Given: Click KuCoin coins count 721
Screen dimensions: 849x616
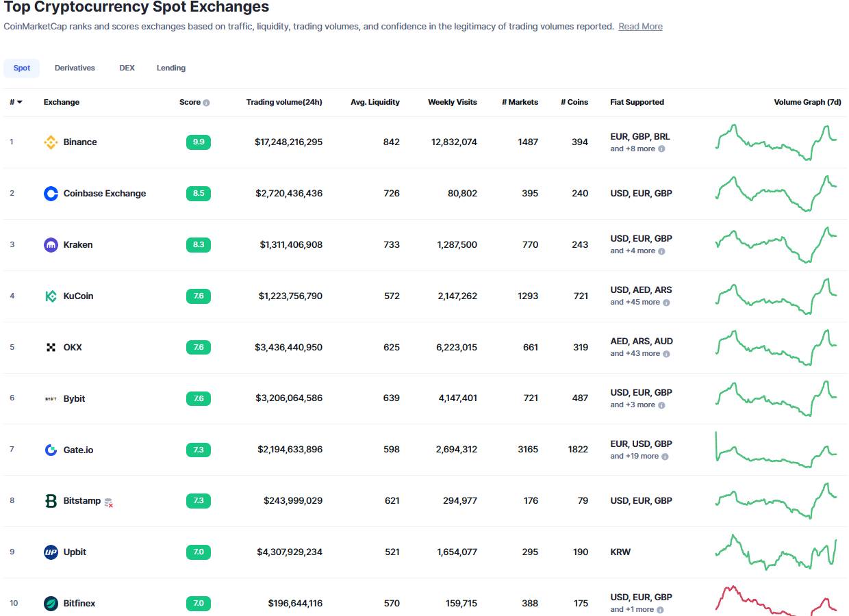Looking at the screenshot, I should pyautogui.click(x=581, y=296).
